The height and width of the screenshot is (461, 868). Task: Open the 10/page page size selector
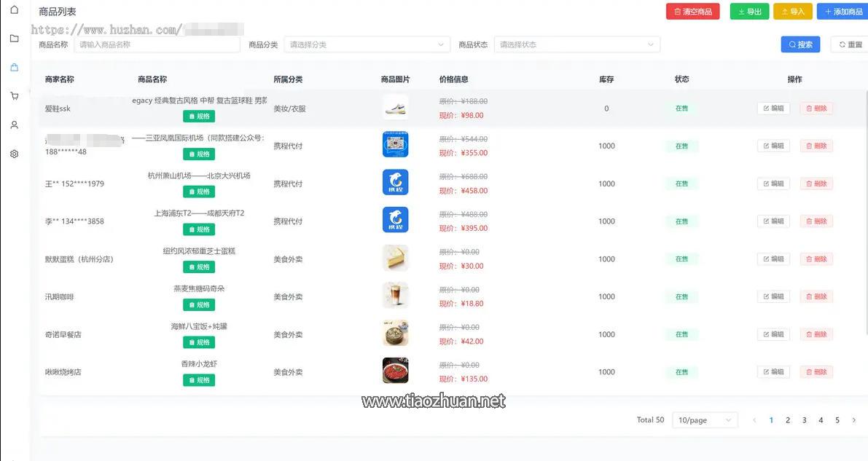point(704,420)
